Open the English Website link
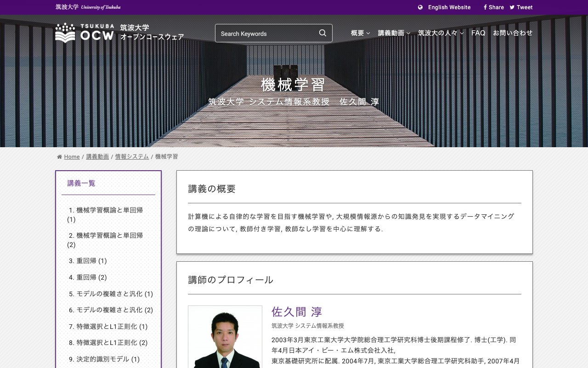This screenshot has height=368, width=588. click(449, 7)
